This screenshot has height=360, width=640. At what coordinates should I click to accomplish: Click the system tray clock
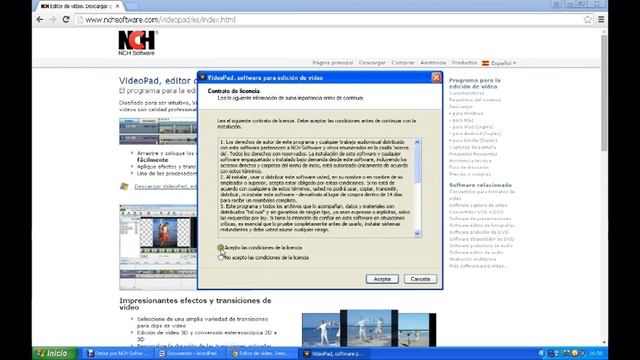[596, 353]
